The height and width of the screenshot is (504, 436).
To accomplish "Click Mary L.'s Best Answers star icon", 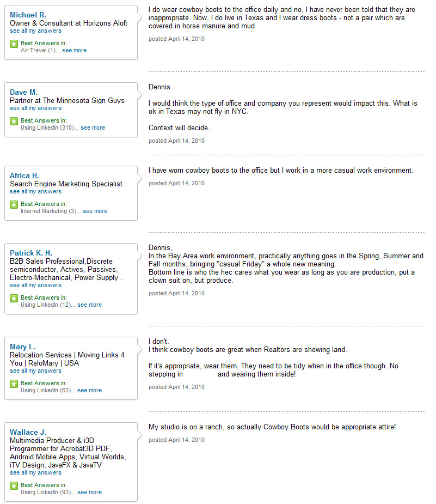I will coord(14,384).
